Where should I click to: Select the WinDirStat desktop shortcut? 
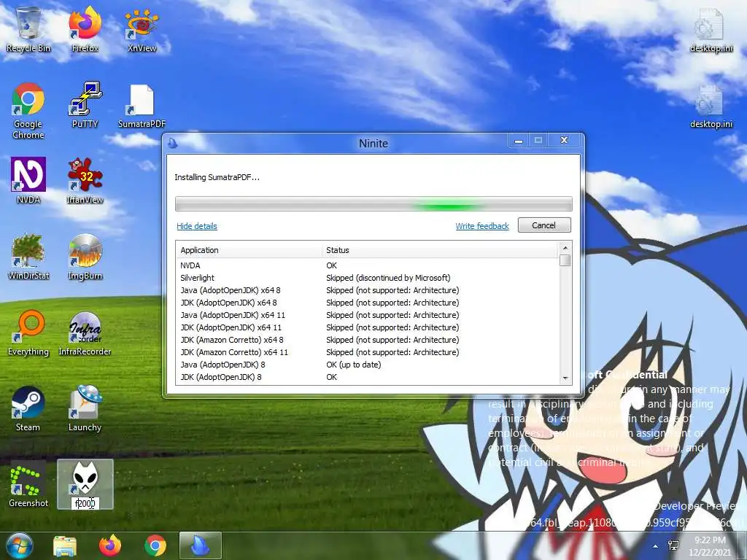(x=28, y=257)
